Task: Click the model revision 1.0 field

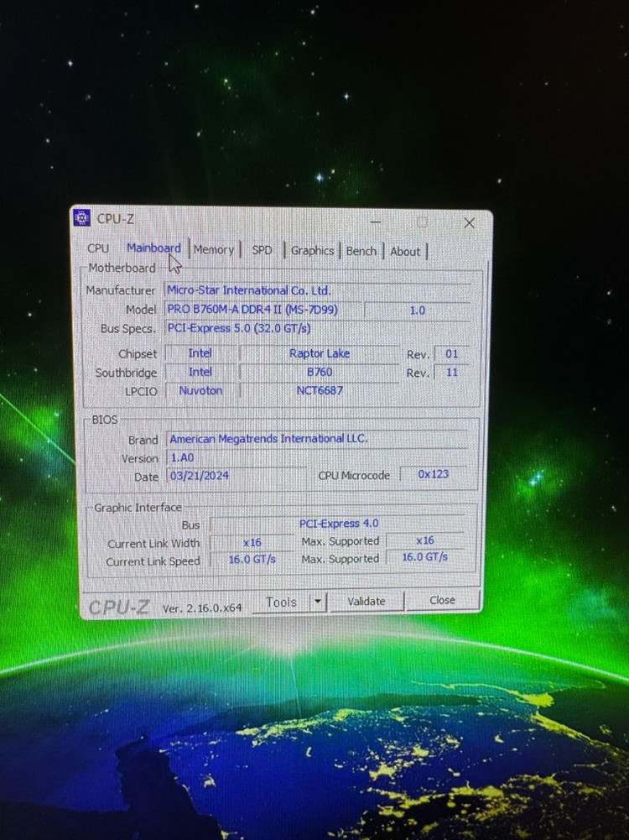Action: point(417,310)
